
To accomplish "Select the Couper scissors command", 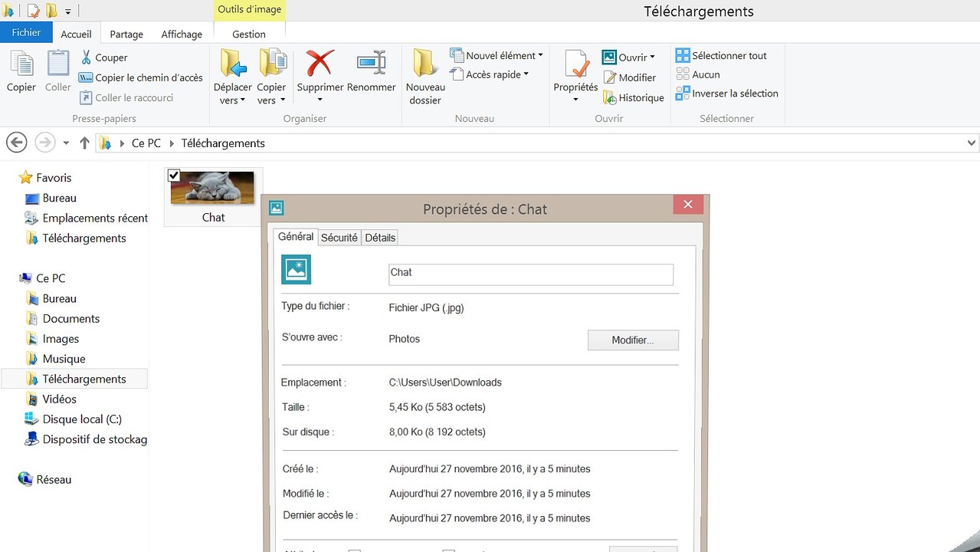I will pos(104,58).
